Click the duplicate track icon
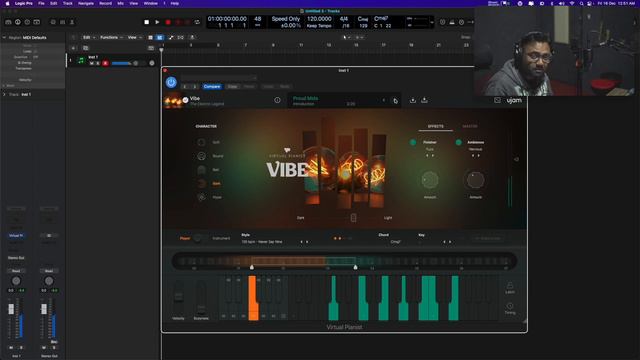 click(86, 48)
